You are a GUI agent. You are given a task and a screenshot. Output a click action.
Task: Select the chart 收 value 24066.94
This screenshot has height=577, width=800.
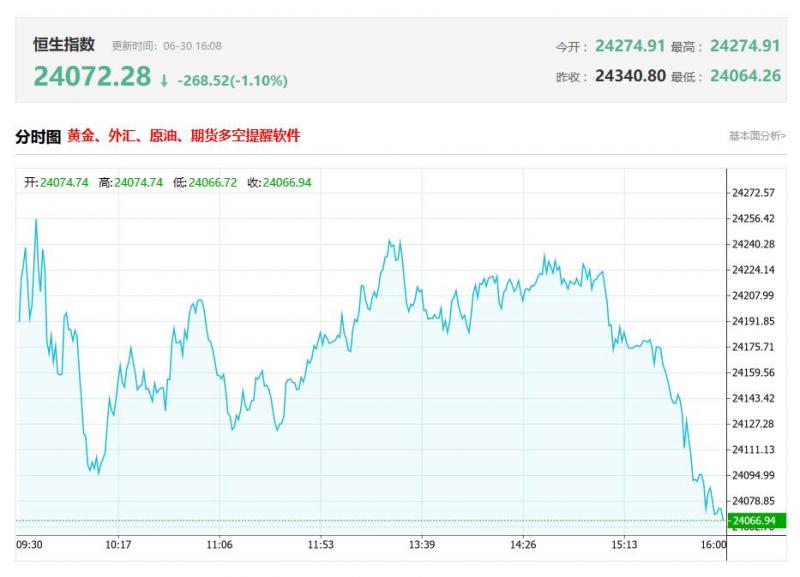click(x=287, y=183)
